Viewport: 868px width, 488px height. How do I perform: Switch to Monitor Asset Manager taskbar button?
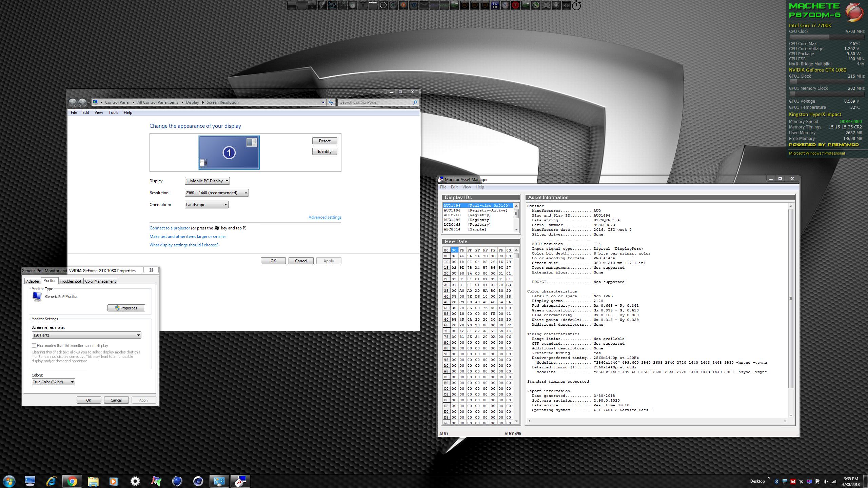click(240, 481)
